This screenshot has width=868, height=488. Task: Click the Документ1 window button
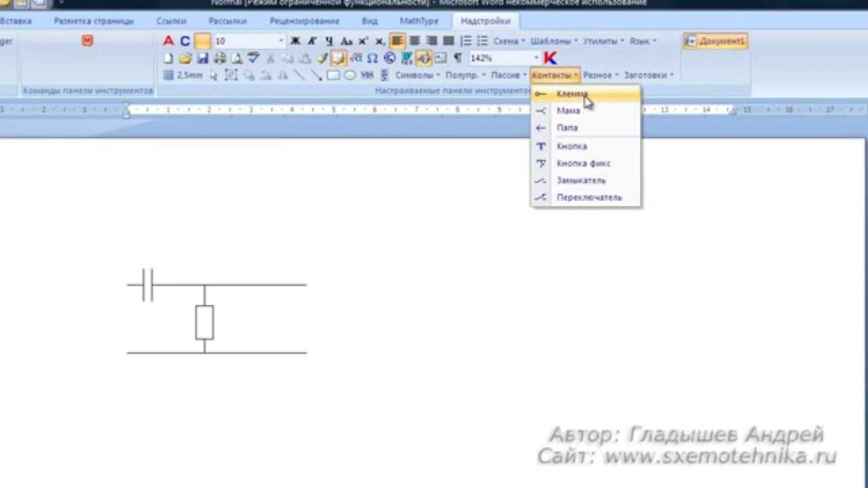716,41
